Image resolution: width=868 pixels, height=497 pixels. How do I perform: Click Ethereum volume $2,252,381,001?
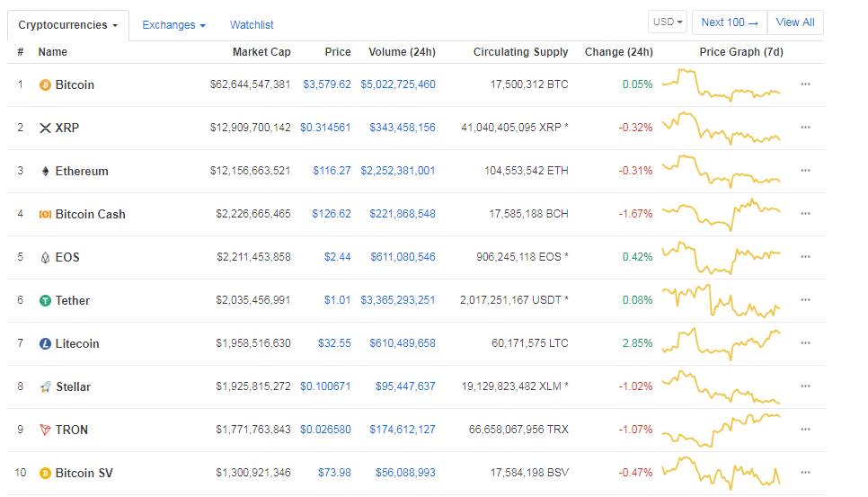398,171
